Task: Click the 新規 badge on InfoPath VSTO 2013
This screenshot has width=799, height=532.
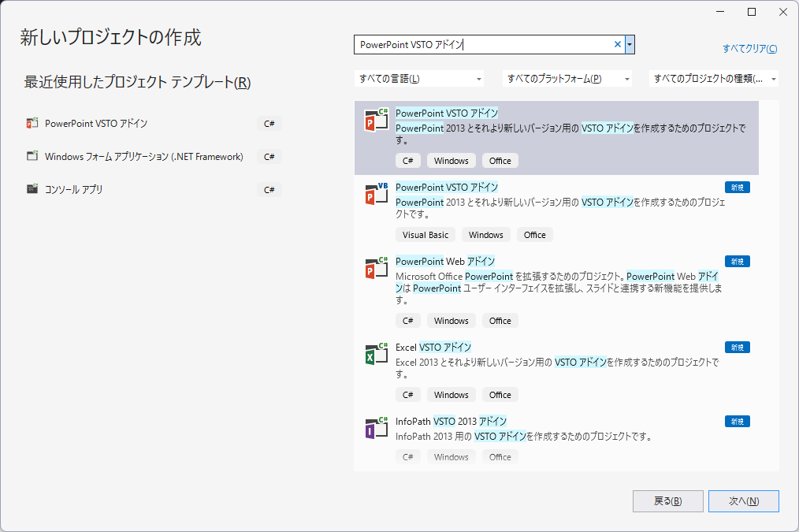Action: tap(738, 422)
